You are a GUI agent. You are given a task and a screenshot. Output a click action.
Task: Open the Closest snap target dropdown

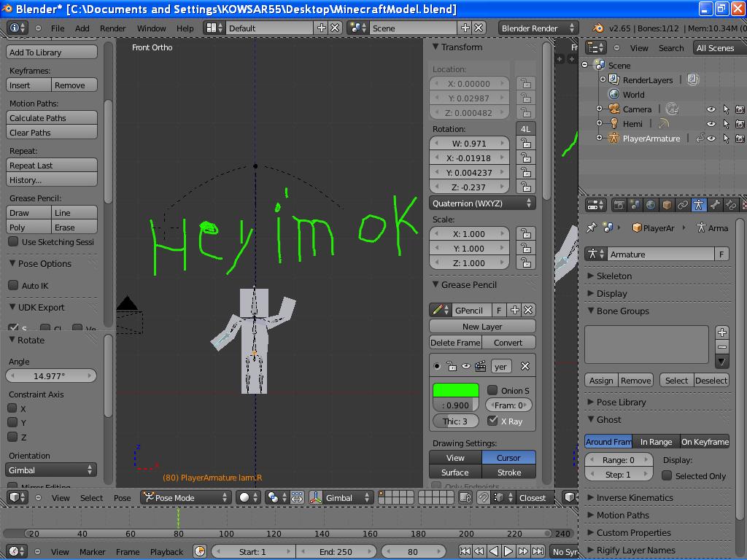pos(536,497)
